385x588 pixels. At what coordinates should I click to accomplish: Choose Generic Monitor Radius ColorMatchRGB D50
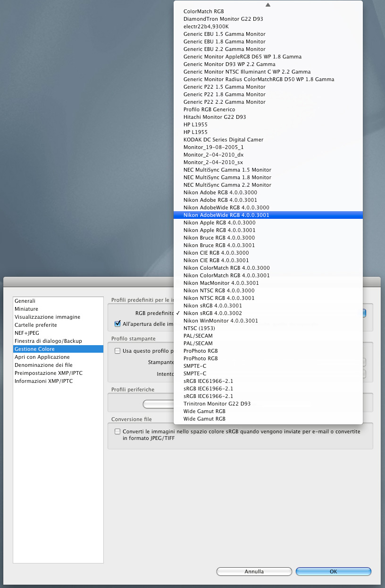click(268, 79)
